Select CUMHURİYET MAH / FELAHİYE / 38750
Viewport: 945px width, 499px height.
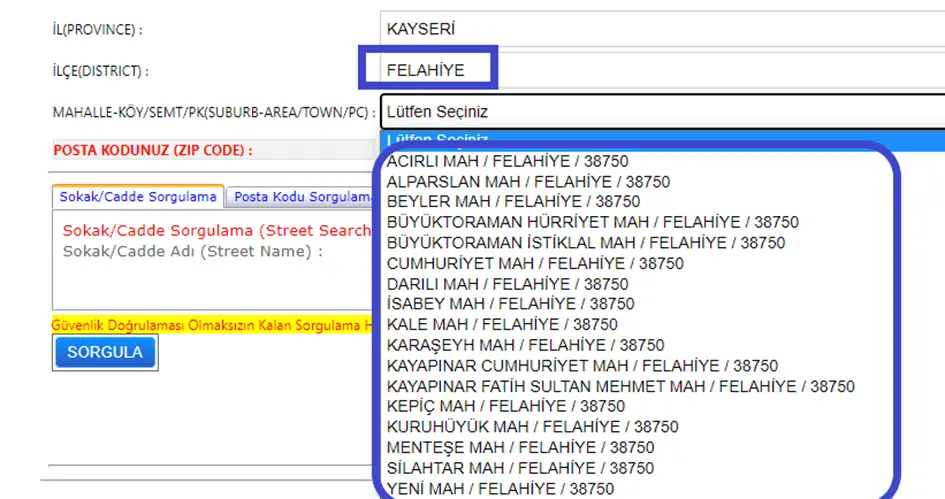click(x=535, y=264)
